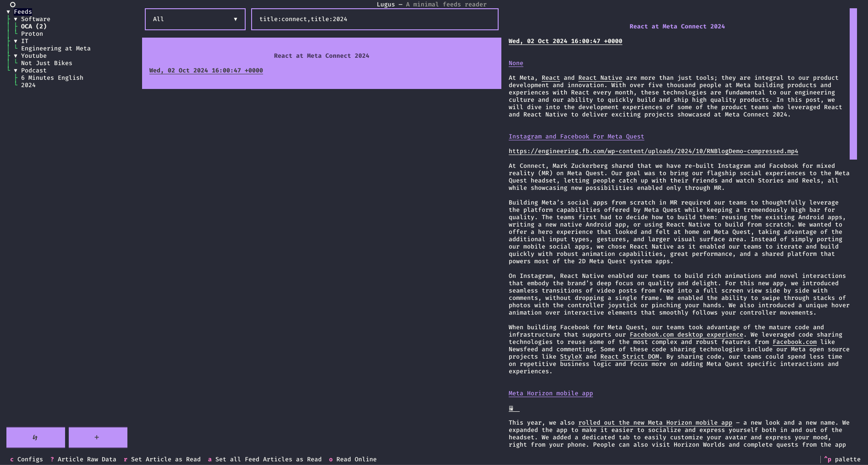The image size is (868, 465).
Task: Collapse the Feeds root tree node
Action: click(x=8, y=12)
